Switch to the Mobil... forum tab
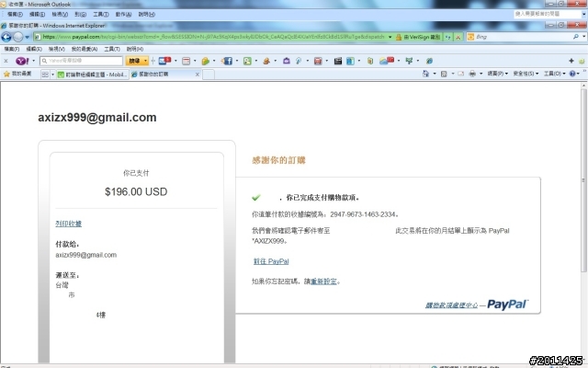This screenshot has width=588, height=368. [x=92, y=75]
